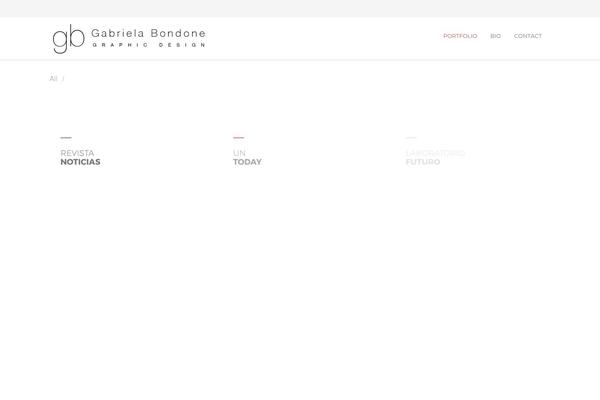Screen dimensions: 600x400
Task: Open the Revista Noticias project
Action: [80, 157]
